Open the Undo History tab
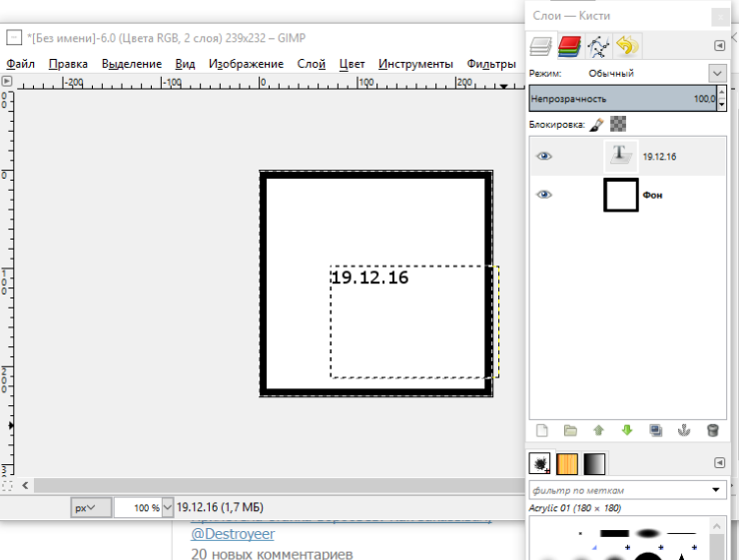This screenshot has height=560, width=739. point(627,46)
